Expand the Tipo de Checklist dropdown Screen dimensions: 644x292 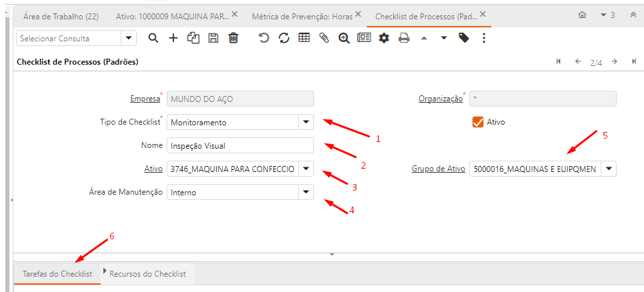305,122
